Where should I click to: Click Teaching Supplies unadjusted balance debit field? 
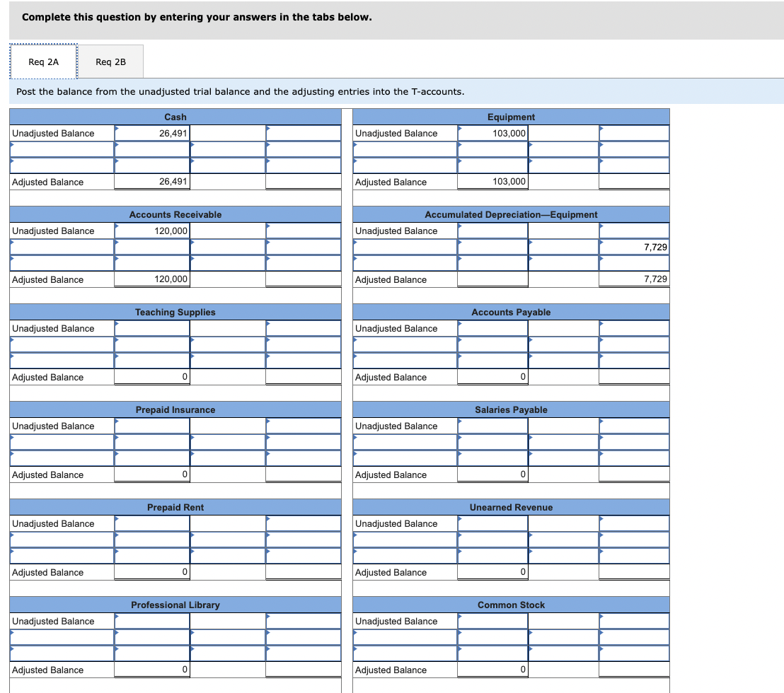click(x=152, y=328)
